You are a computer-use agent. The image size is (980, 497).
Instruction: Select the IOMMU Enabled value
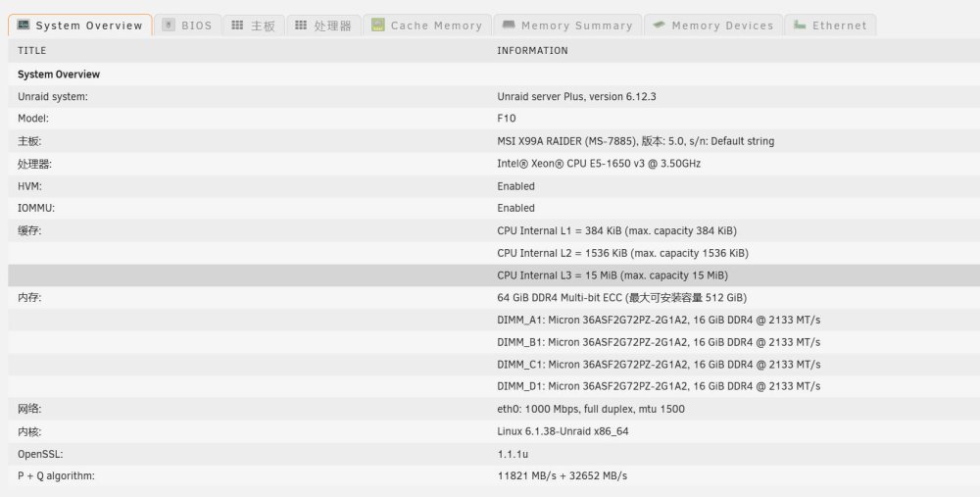515,208
